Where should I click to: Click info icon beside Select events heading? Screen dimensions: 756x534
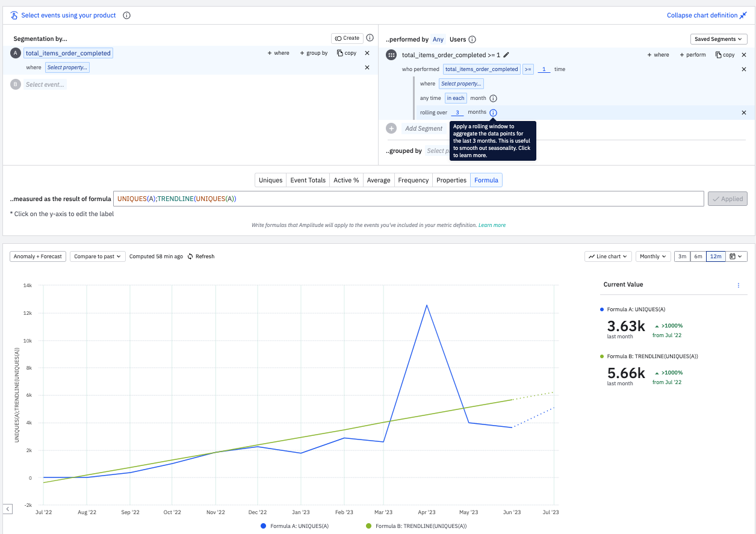click(126, 16)
